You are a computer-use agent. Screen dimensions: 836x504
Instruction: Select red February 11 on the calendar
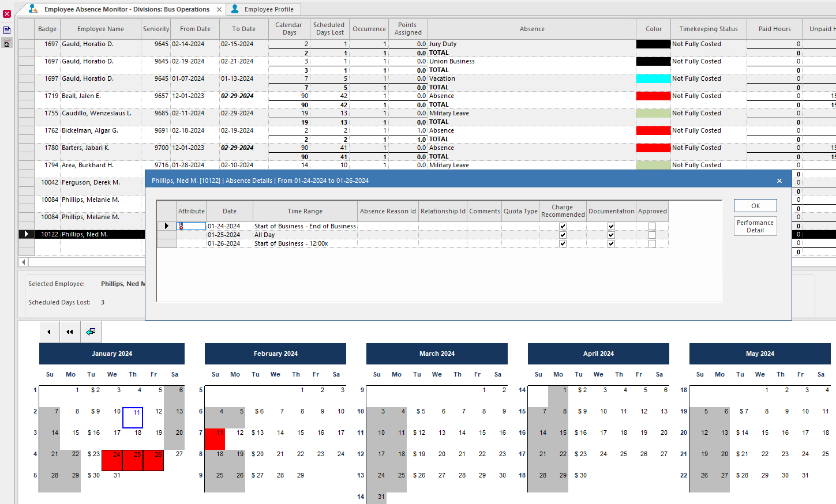[x=215, y=439]
